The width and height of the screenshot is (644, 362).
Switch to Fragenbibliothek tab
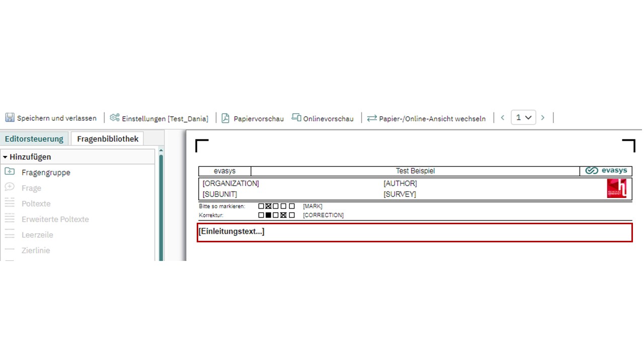pos(108,139)
